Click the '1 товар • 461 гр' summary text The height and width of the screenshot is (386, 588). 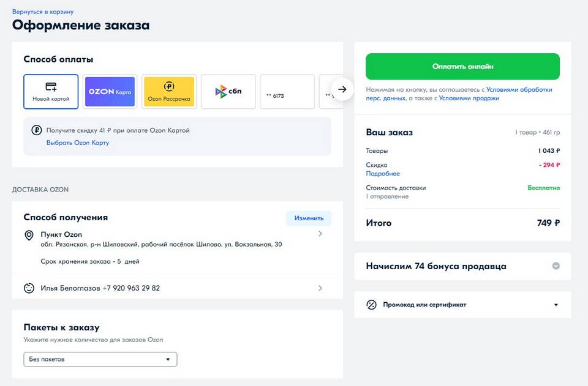(537, 132)
